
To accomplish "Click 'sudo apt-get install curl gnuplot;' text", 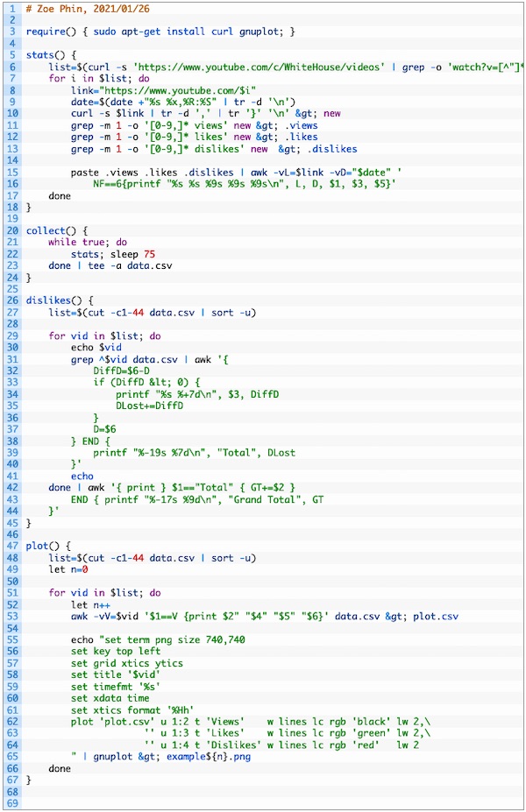I will click(189, 32).
